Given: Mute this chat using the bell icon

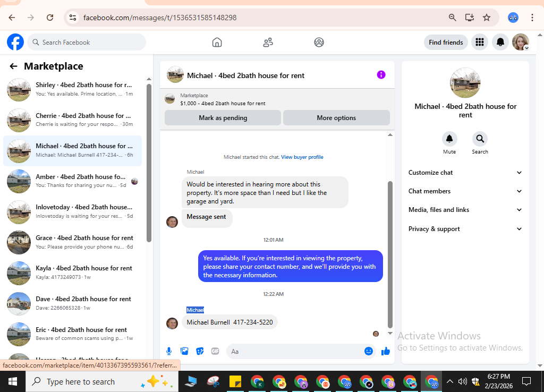Looking at the screenshot, I should click(x=449, y=139).
